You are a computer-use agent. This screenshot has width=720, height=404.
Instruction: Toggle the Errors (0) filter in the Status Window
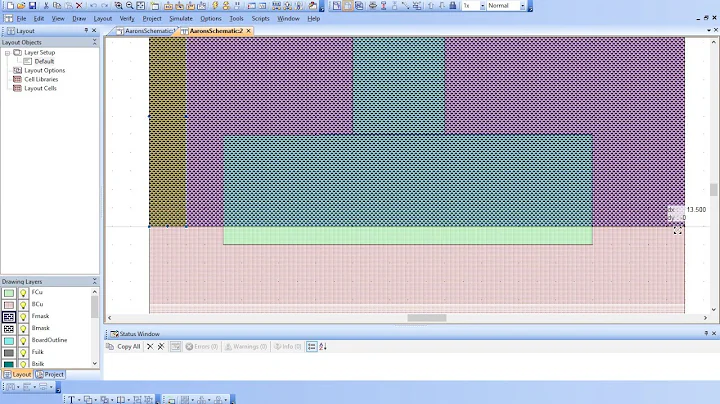(202, 347)
